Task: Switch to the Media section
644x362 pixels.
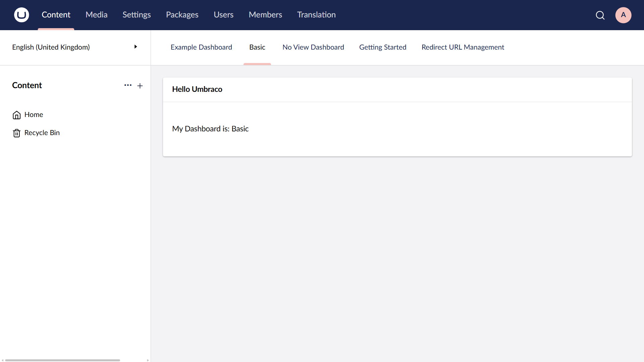Action: (96, 15)
